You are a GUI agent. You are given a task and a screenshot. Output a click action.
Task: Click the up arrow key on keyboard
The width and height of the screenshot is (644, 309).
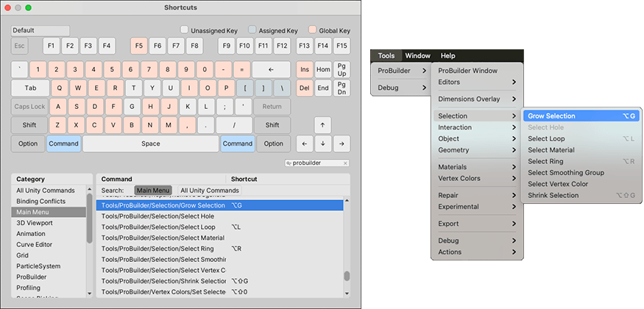[x=322, y=125]
